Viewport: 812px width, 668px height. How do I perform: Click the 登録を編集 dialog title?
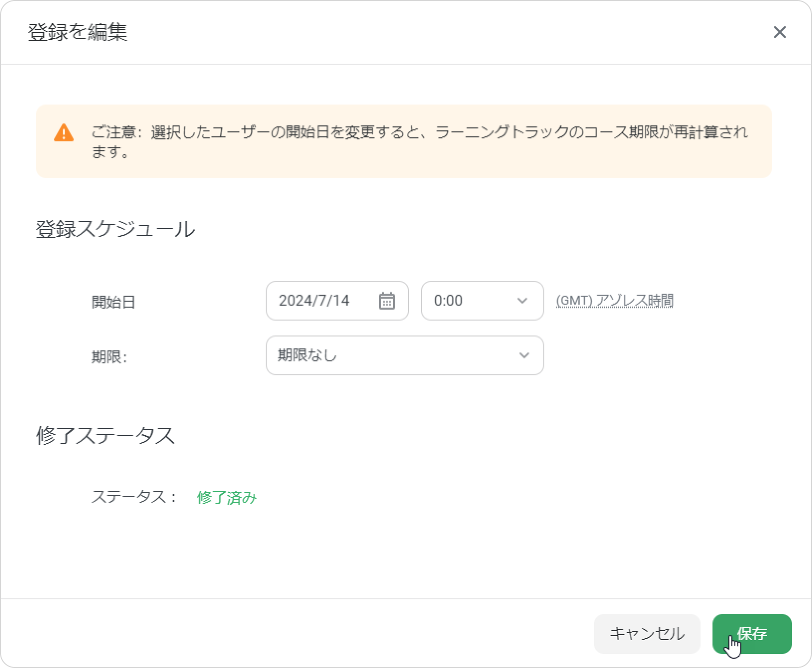(x=78, y=32)
